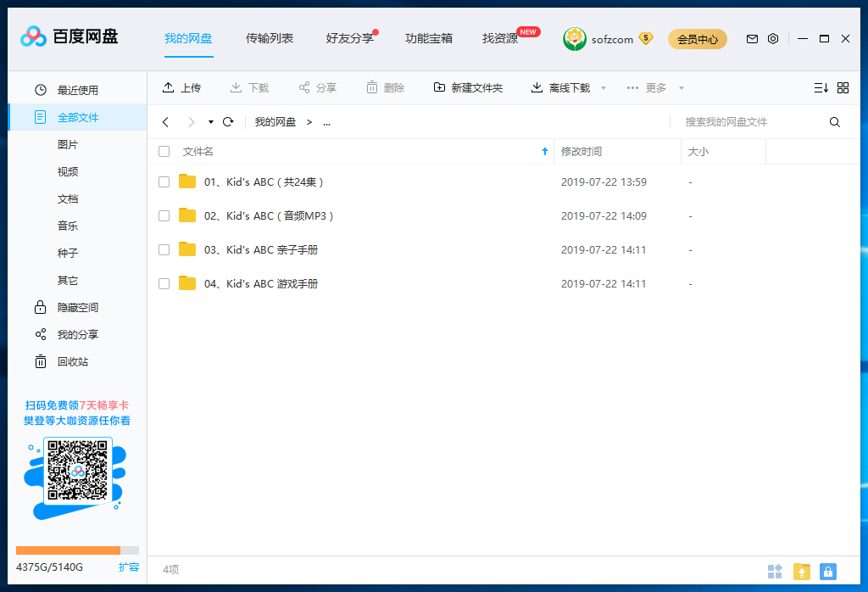Viewport: 868px width, 592px height.
Task: Click the sofzcom username
Action: tap(612, 39)
